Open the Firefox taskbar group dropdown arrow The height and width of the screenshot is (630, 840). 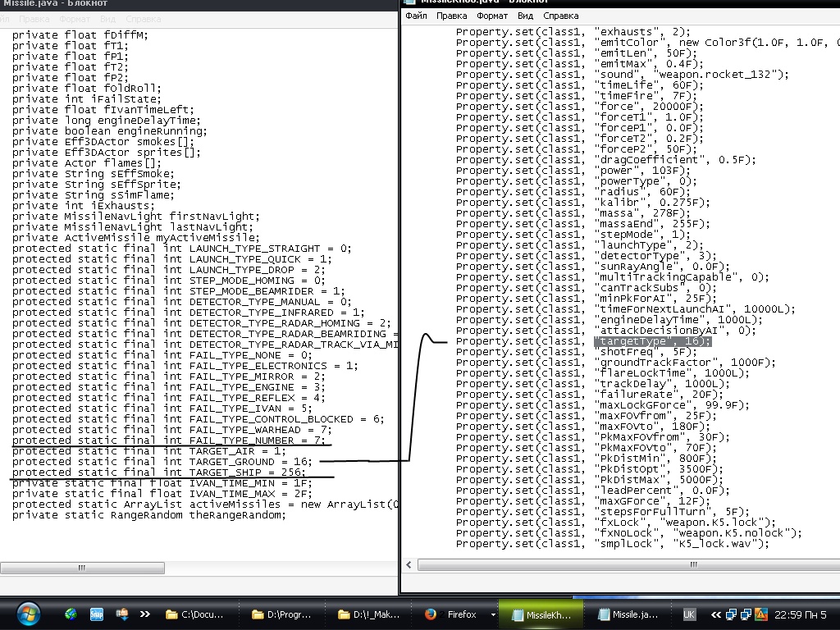pyautogui.click(x=493, y=614)
